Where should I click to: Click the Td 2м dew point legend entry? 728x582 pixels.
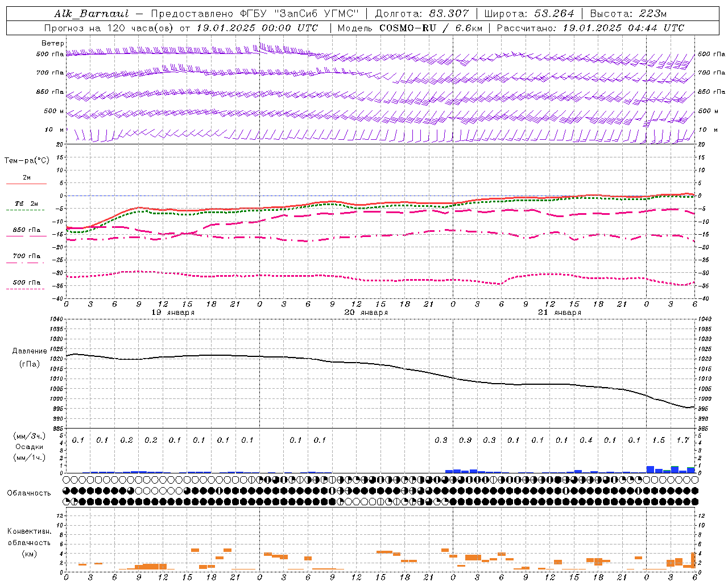[27, 203]
